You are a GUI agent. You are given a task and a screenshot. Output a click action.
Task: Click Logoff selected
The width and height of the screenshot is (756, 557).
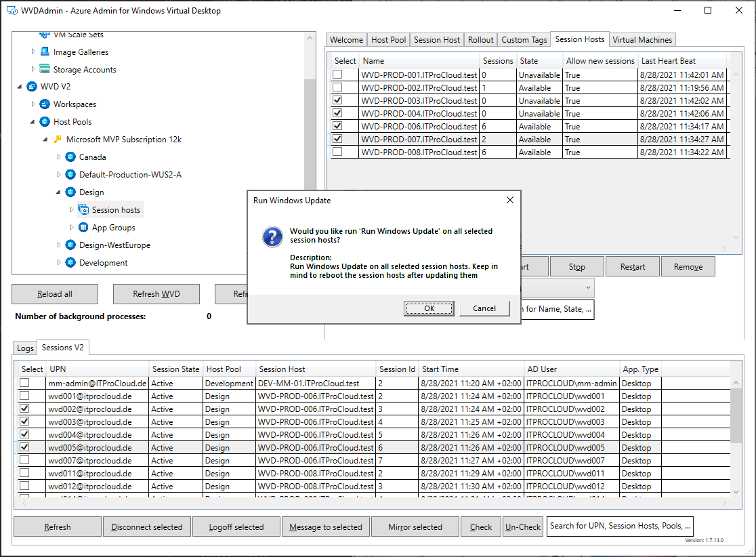(x=236, y=527)
